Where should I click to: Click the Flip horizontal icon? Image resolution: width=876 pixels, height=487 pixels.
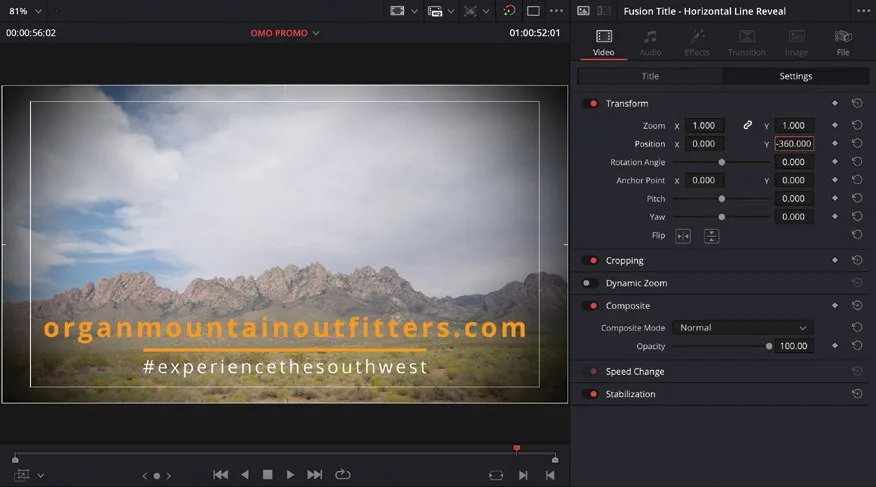[x=683, y=236]
